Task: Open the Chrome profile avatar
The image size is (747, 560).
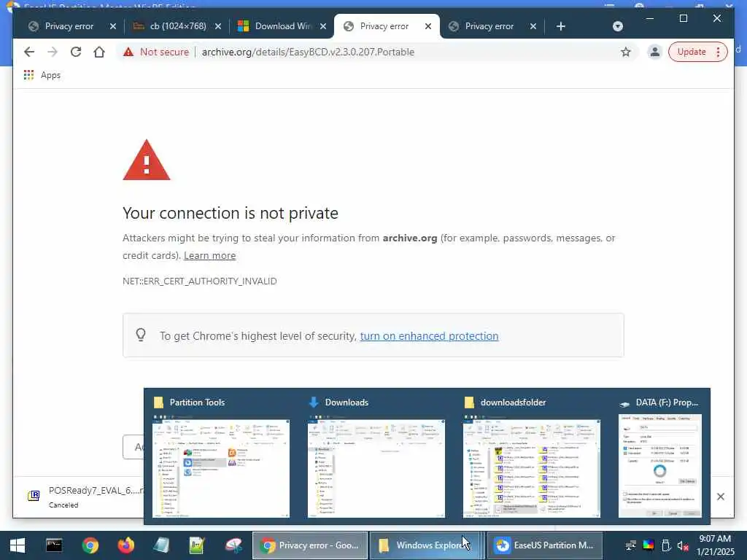Action: [x=654, y=52]
